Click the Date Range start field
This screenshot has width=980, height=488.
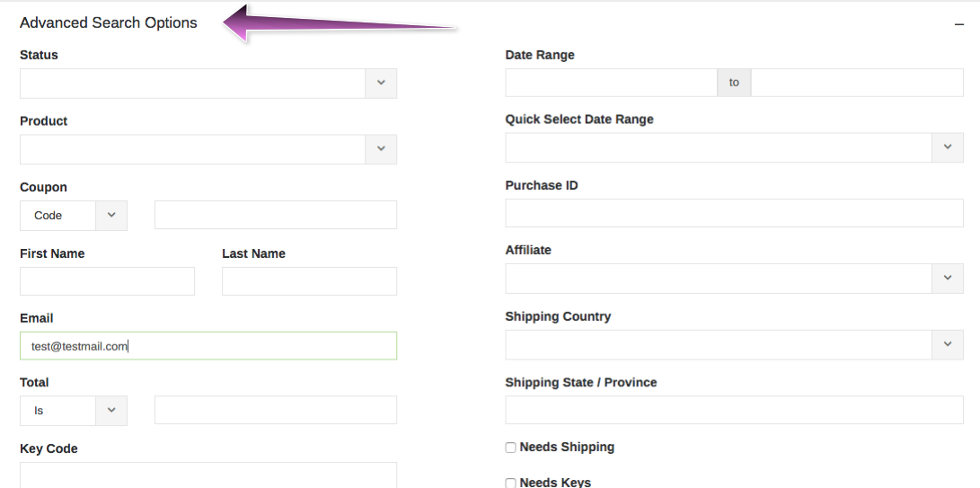tap(611, 83)
